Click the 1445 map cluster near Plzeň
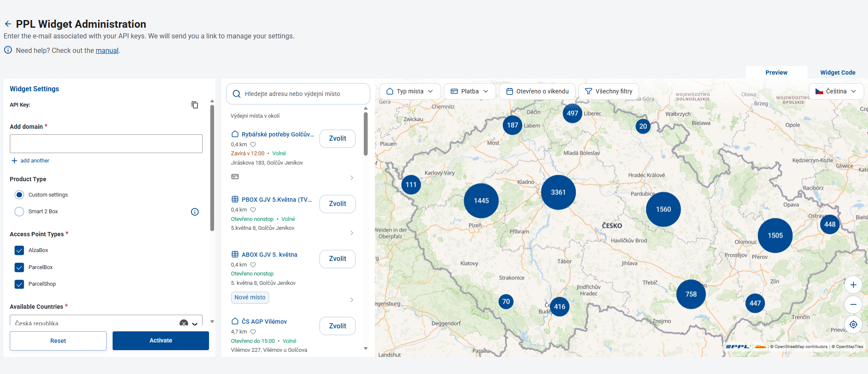The width and height of the screenshot is (868, 374). pyautogui.click(x=481, y=201)
